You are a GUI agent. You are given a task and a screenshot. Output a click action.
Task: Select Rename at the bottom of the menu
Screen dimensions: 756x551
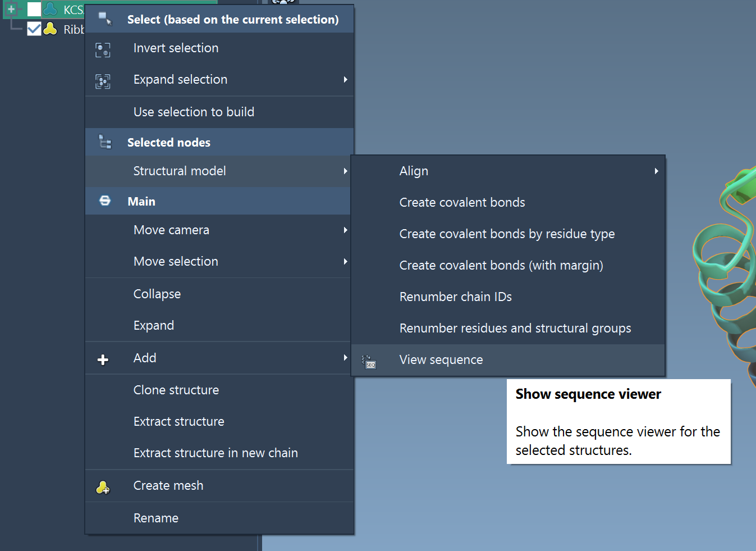coord(156,518)
